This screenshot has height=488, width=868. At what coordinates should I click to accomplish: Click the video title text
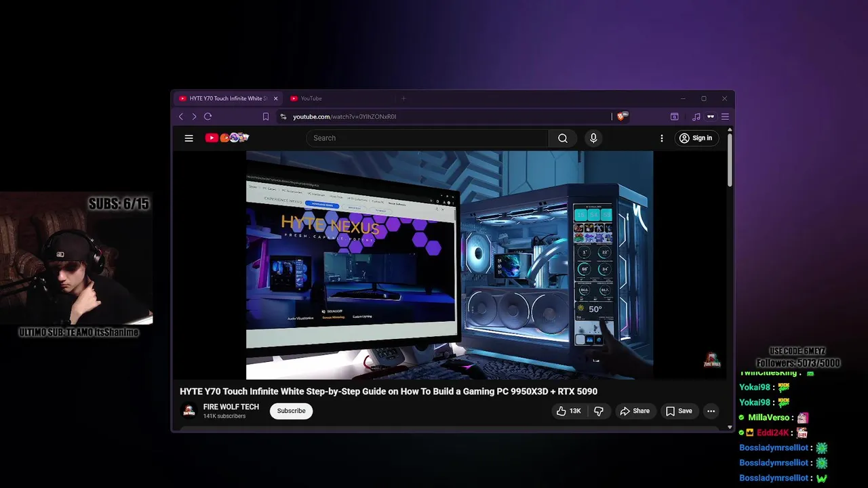click(x=389, y=391)
